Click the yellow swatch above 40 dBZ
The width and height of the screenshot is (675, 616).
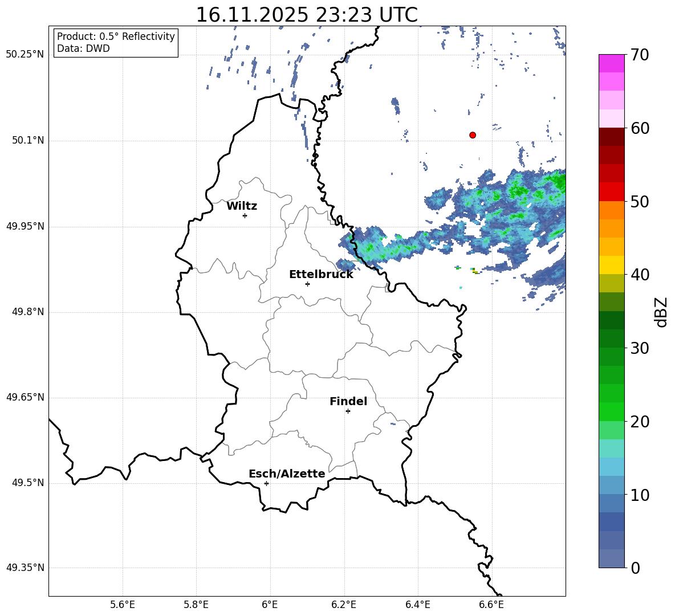[612, 265]
